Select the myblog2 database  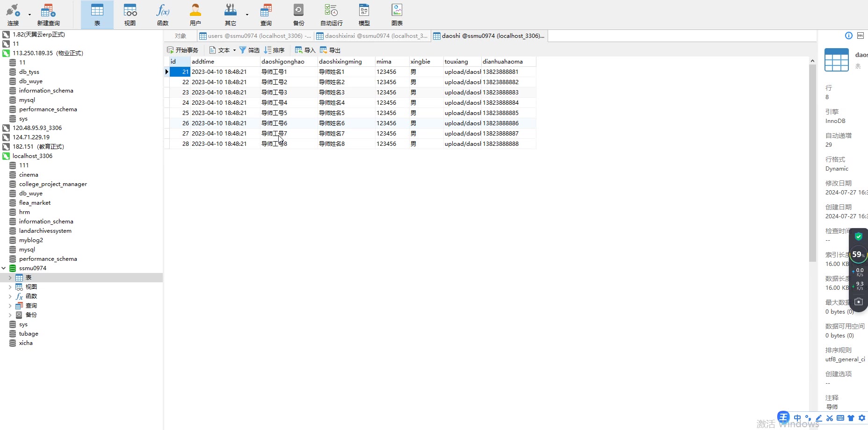coord(31,240)
